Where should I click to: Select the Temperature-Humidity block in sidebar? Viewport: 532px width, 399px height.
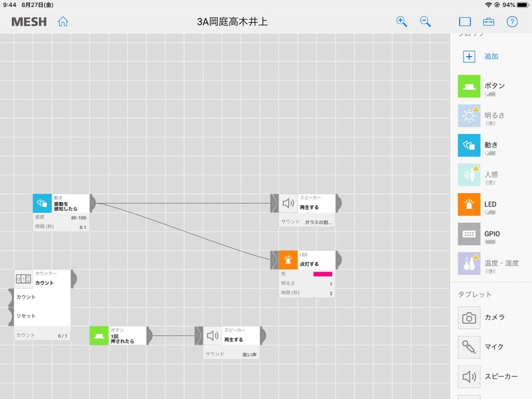[469, 263]
